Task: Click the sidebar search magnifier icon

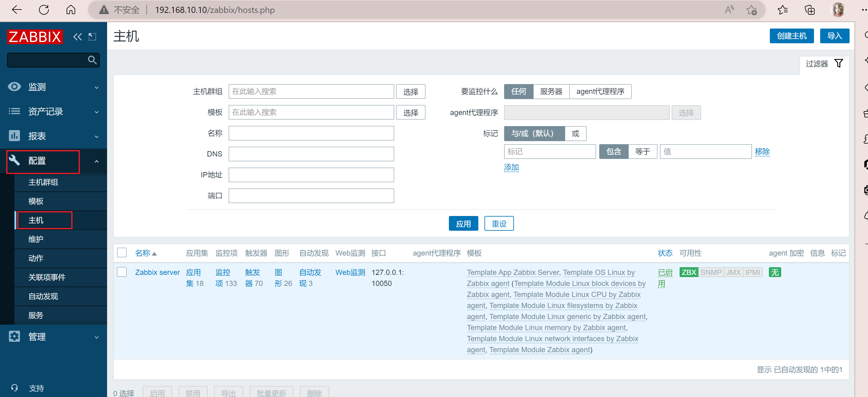Action: pyautogui.click(x=92, y=60)
